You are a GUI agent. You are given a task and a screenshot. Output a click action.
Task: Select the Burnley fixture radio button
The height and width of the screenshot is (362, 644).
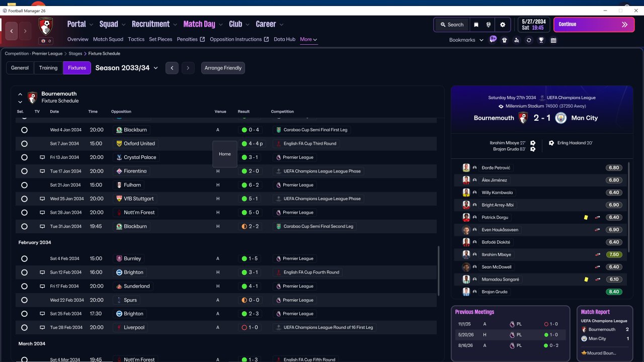(x=24, y=258)
